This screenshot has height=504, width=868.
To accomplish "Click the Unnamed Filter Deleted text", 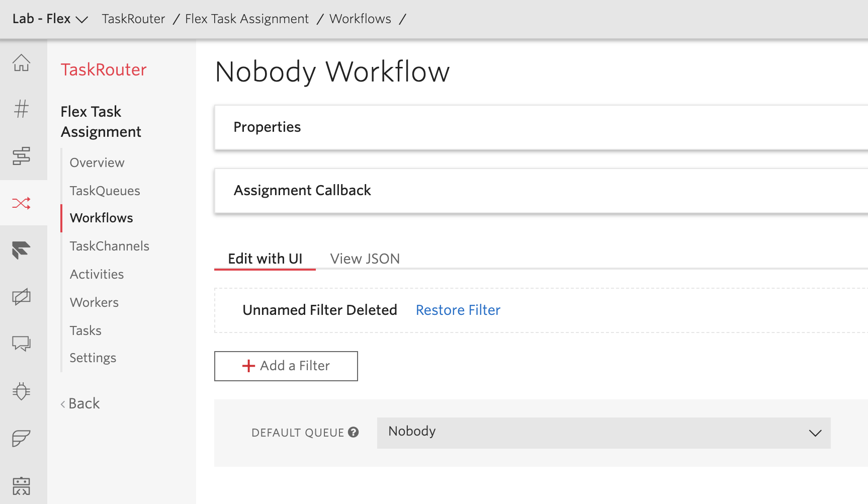I will tap(320, 310).
